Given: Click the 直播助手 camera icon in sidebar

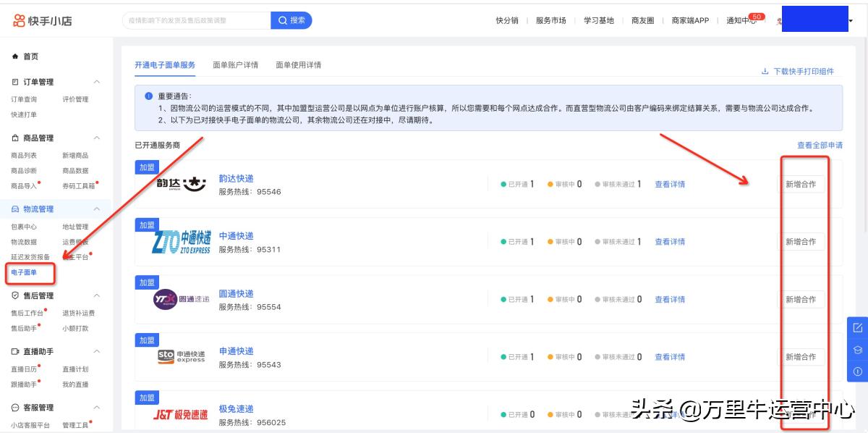Looking at the screenshot, I should click(x=14, y=351).
